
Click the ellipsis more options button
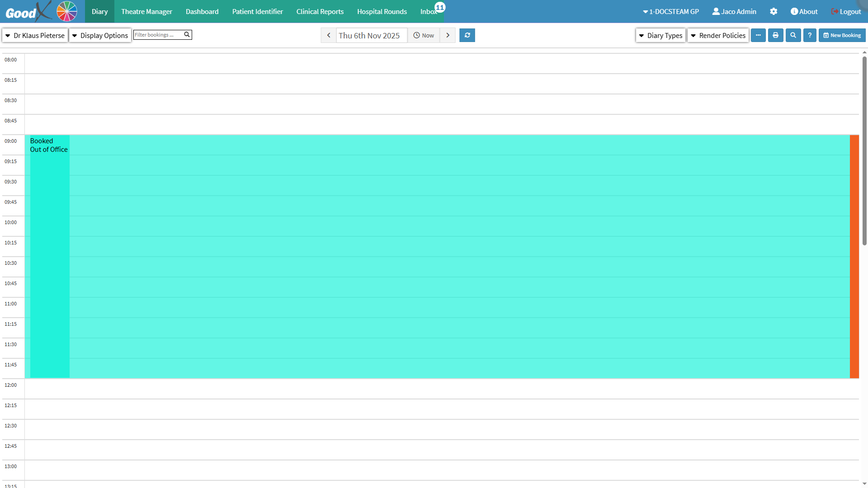(x=758, y=35)
